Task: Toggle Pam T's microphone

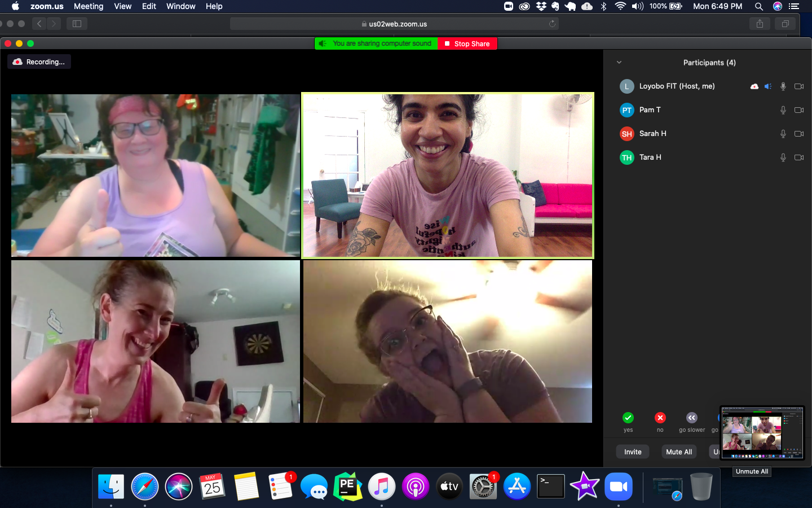Action: (783, 110)
